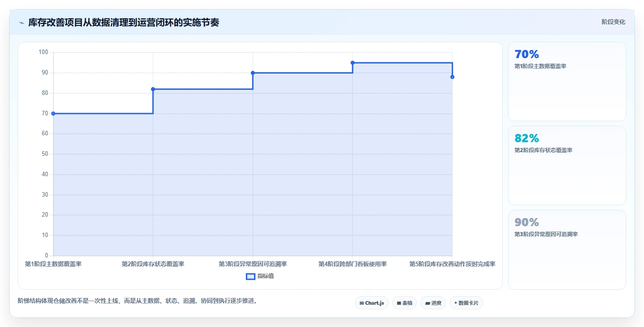Click the lightning icon beside the title
644x327 pixels.
coord(21,23)
